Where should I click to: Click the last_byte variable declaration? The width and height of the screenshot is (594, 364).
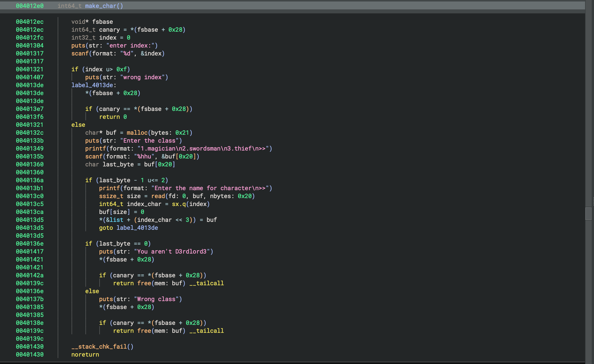(x=118, y=164)
